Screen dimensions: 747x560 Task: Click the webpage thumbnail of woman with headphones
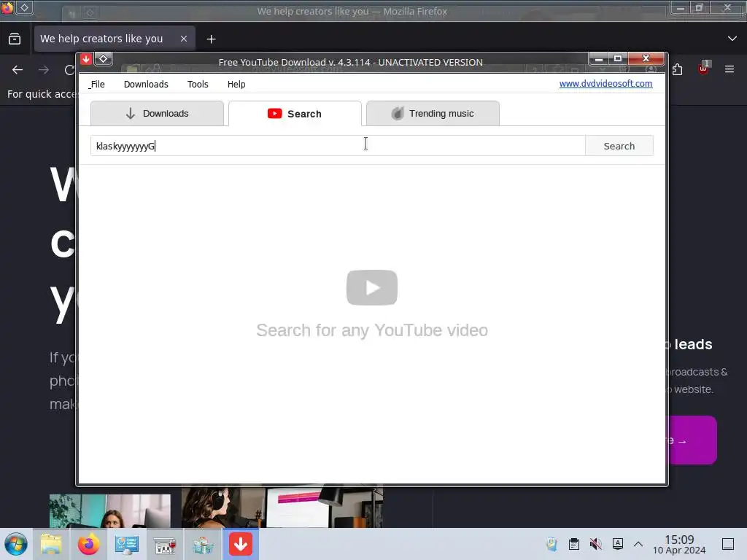click(x=282, y=507)
